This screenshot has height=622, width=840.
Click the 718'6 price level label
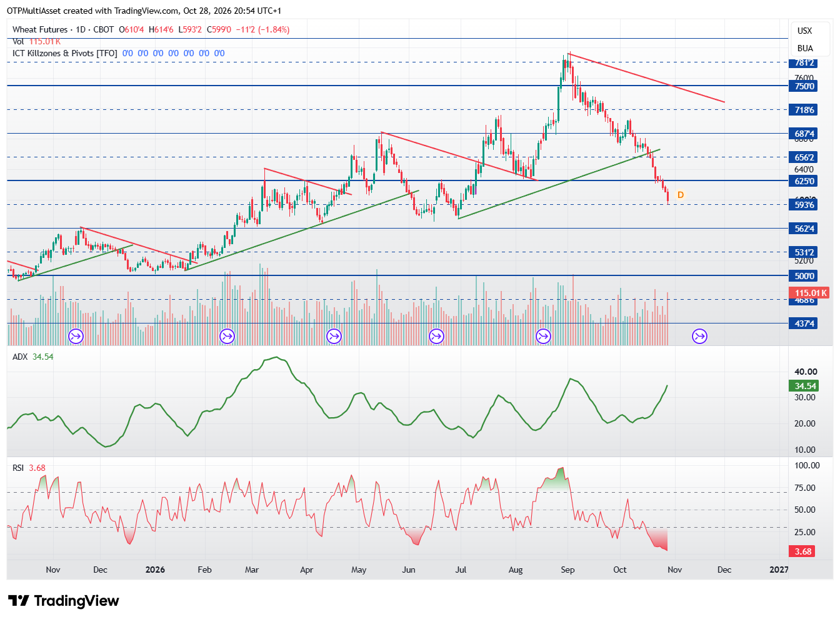click(x=804, y=110)
